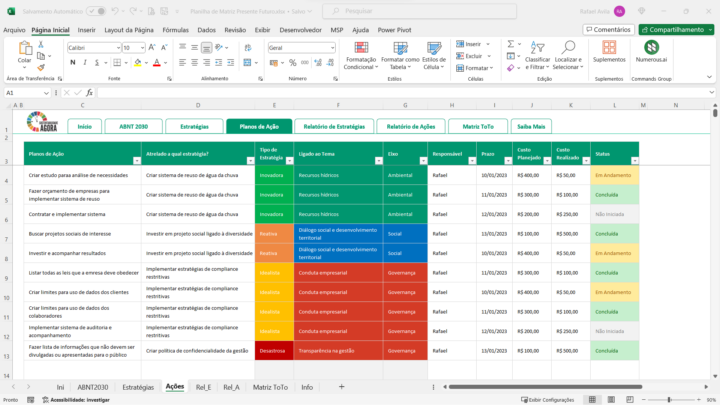Increase font size icon
The width and height of the screenshot is (720, 405).
tap(152, 47)
